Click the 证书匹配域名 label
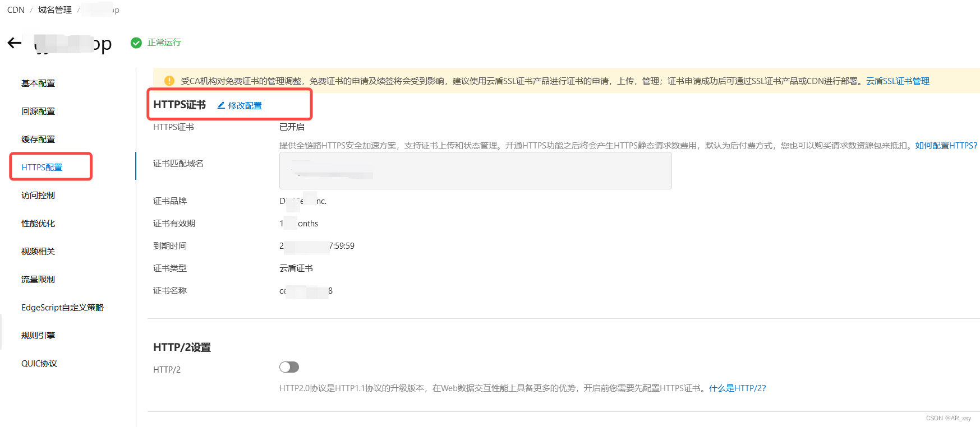This screenshot has height=427, width=980. tap(178, 163)
